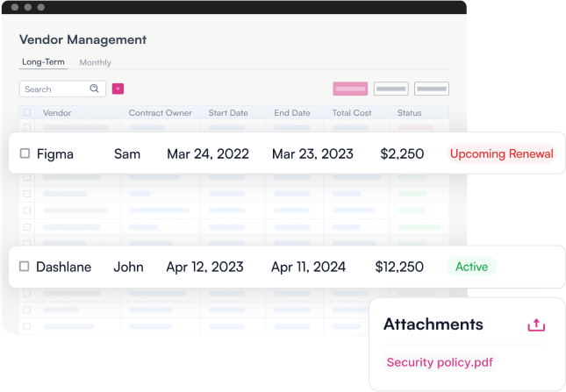Click the Upcoming Renewal status badge

501,153
